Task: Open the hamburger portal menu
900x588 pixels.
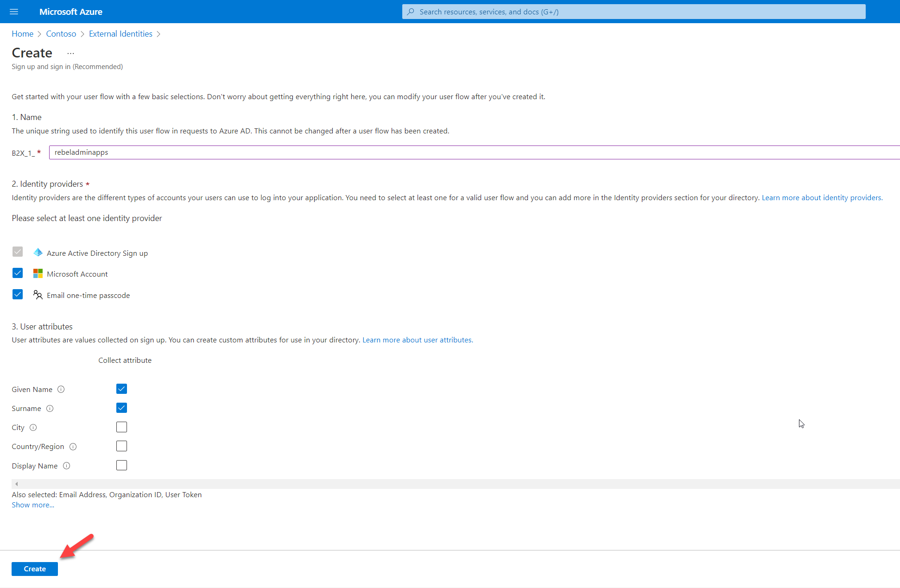Action: tap(14, 12)
